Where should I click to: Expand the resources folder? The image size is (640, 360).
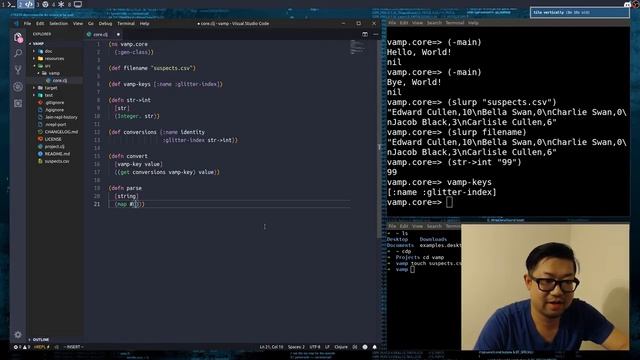[54, 58]
